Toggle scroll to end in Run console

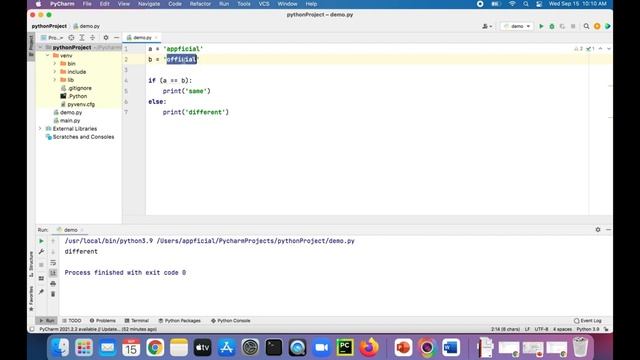pos(53,273)
